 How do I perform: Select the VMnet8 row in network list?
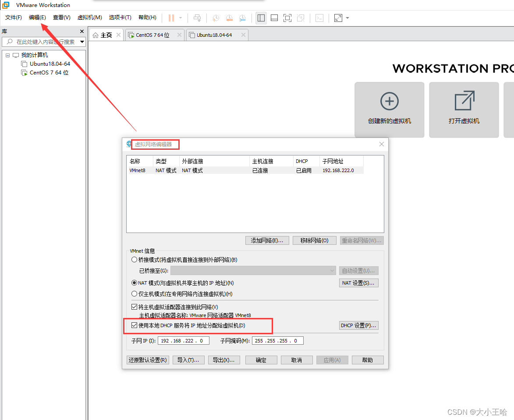245,170
